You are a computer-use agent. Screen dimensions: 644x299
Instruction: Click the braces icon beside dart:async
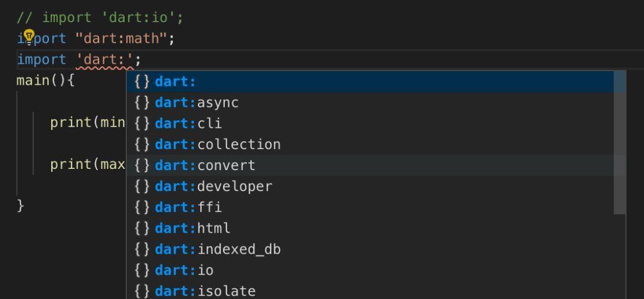tap(142, 103)
